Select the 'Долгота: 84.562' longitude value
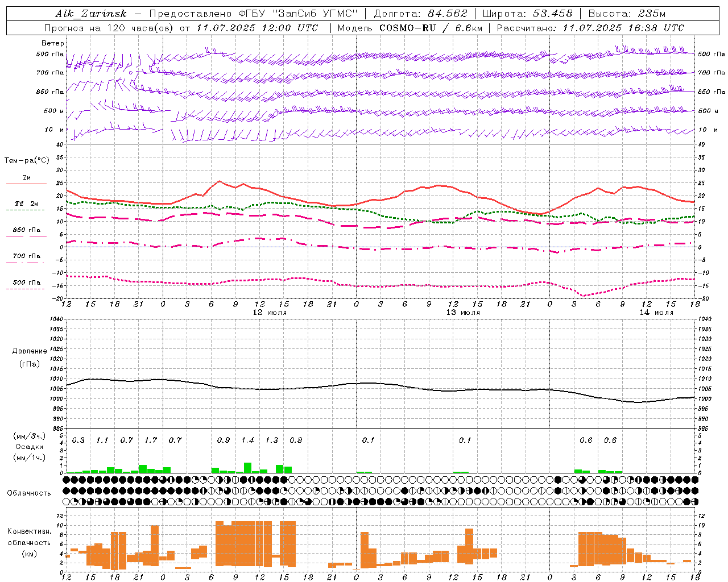Viewport: 728px width, 582px height. (420, 14)
